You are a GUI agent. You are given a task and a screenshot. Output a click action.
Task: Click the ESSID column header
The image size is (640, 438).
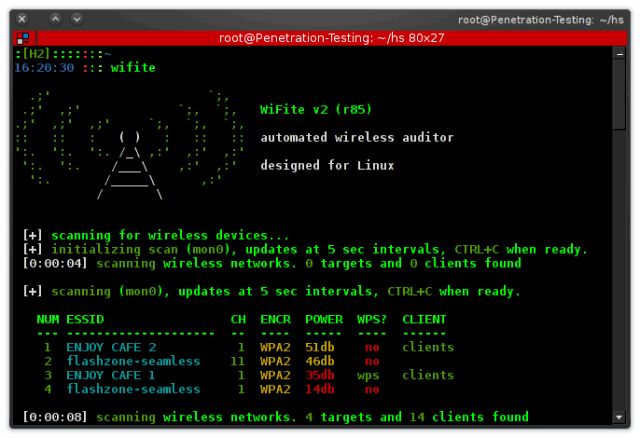tap(85, 319)
